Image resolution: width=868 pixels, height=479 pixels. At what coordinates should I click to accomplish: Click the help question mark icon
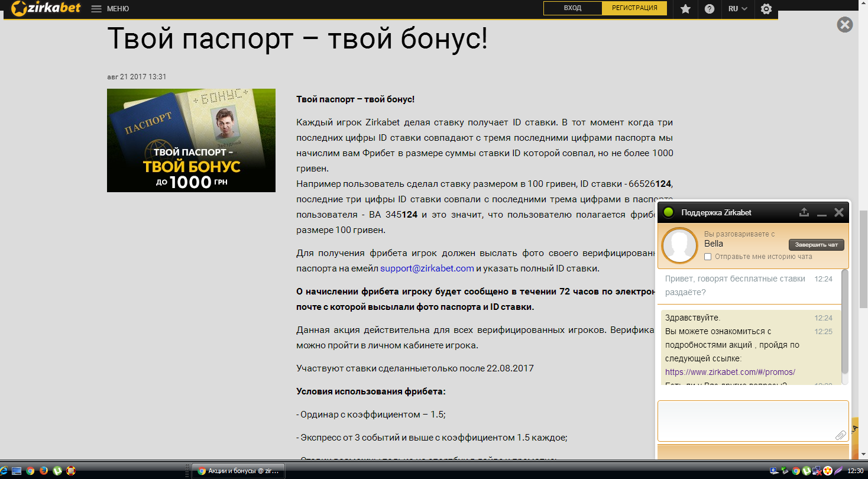point(710,9)
